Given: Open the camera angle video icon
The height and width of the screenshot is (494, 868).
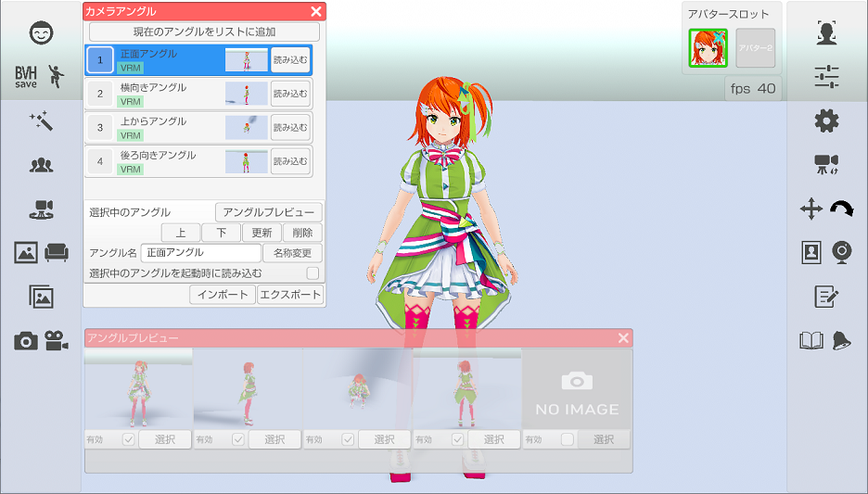Looking at the screenshot, I should click(x=826, y=164).
